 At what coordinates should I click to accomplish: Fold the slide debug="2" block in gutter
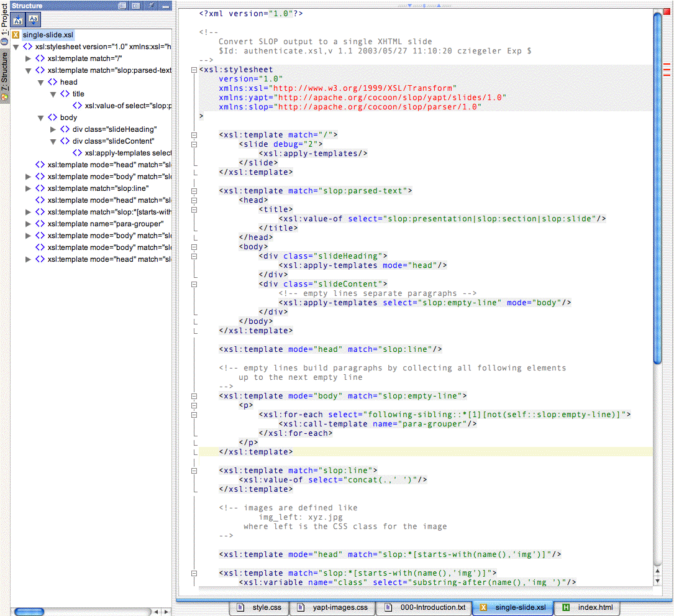click(x=194, y=145)
